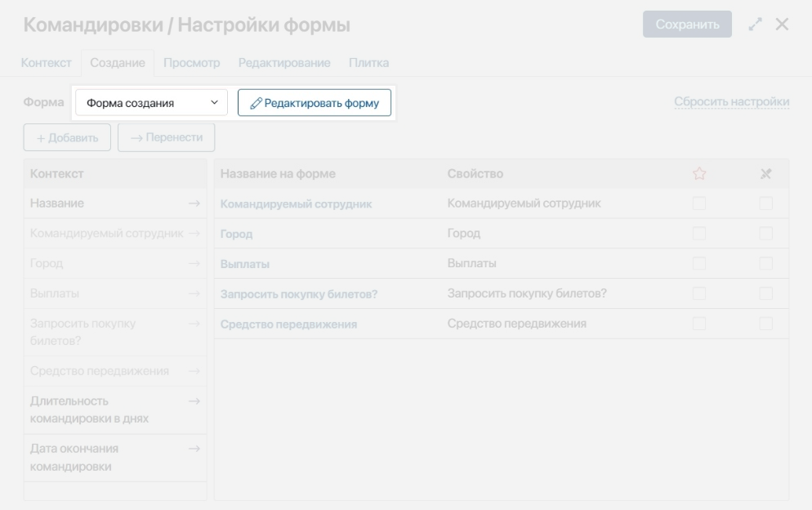Click the star icon in table header
The height and width of the screenshot is (510, 812).
[x=698, y=173]
